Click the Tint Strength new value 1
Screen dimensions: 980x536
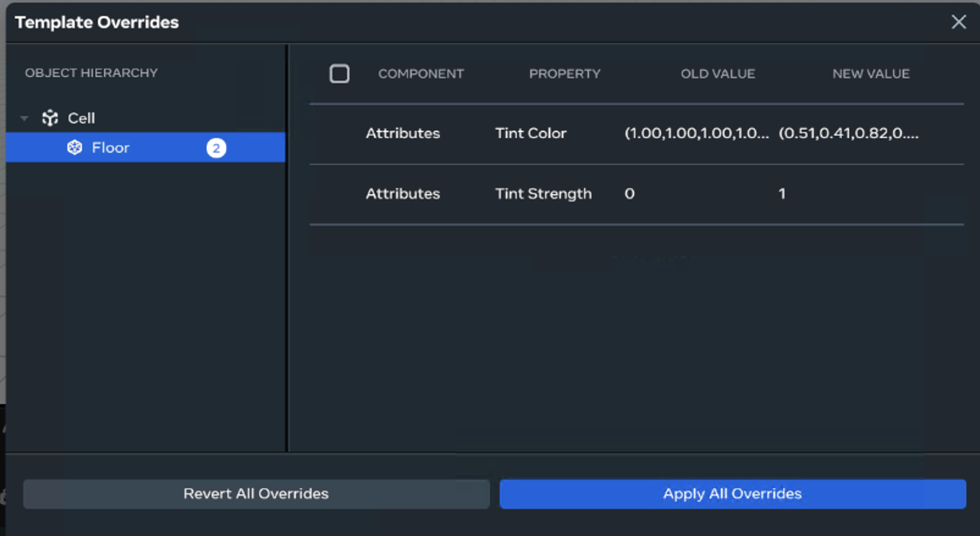(781, 194)
